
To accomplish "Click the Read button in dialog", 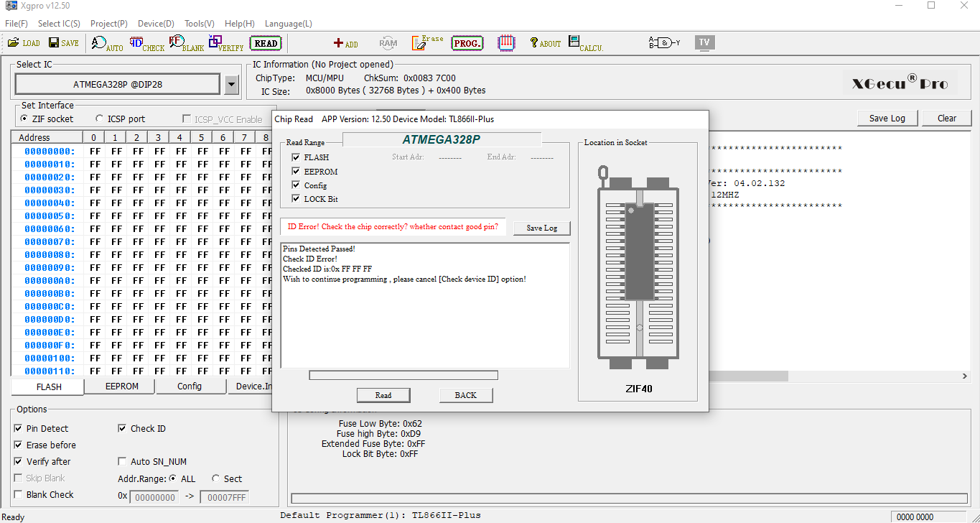I will coord(383,395).
